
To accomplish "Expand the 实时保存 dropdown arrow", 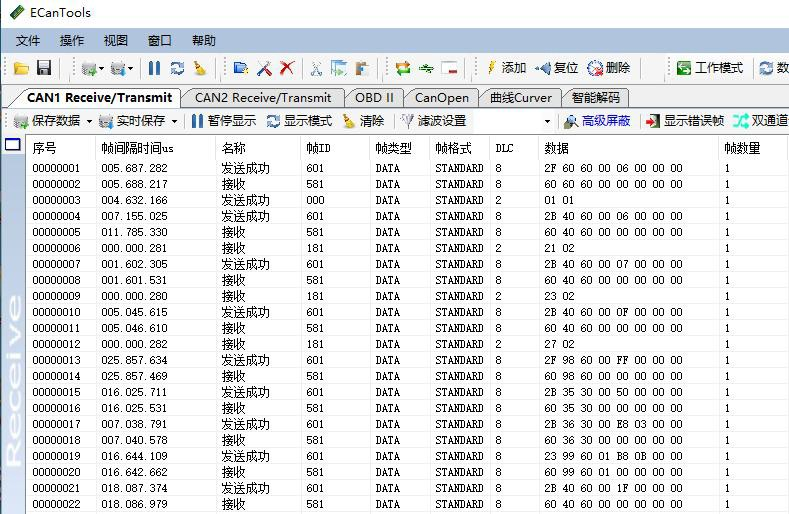I will pos(174,121).
